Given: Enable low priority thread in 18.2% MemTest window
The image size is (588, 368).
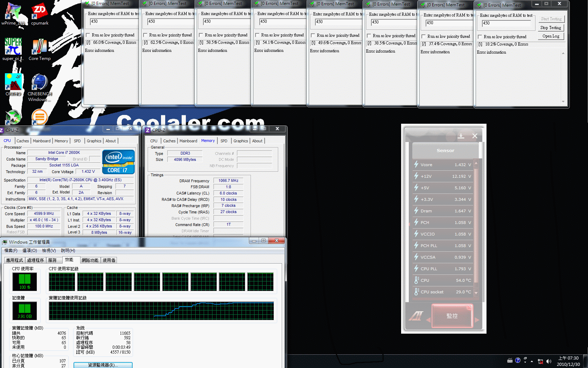Looking at the screenshot, I should click(x=480, y=37).
